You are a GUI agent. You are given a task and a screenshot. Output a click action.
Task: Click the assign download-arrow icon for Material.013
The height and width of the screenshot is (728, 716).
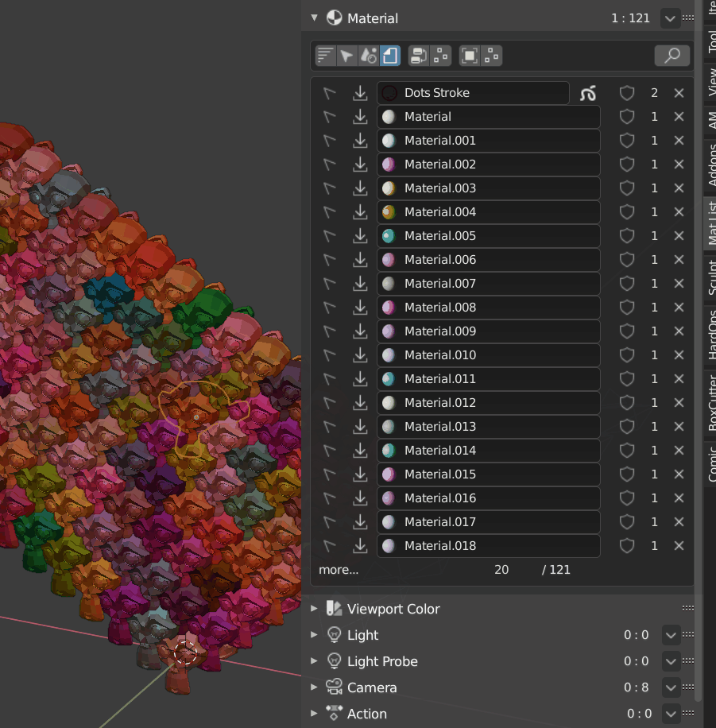click(x=360, y=427)
